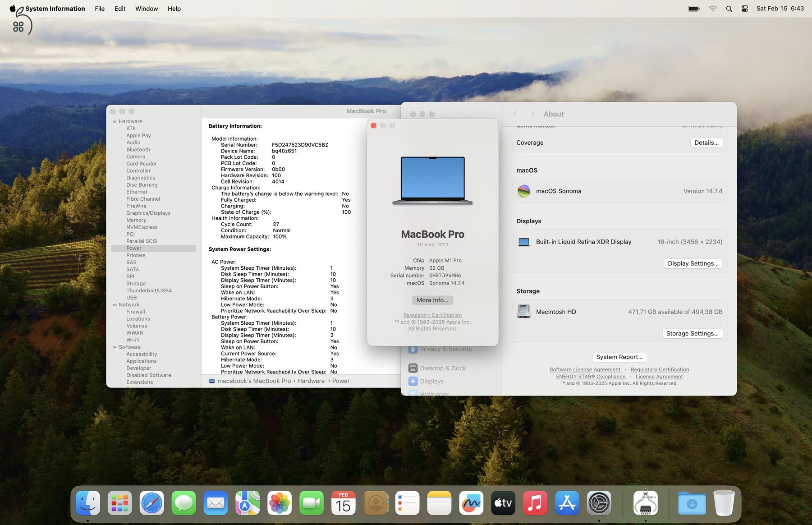Open Freeform app in Dock
The height and width of the screenshot is (525, 812).
pos(471,503)
